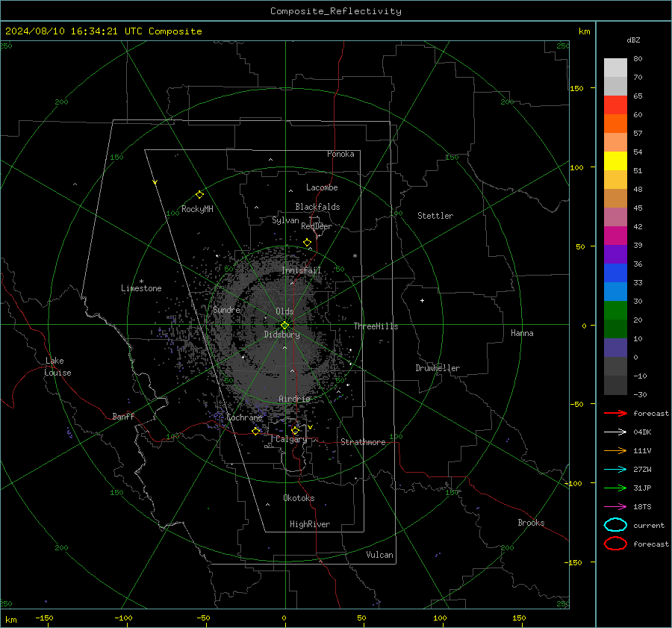Click the Vulcan city label

tap(380, 555)
